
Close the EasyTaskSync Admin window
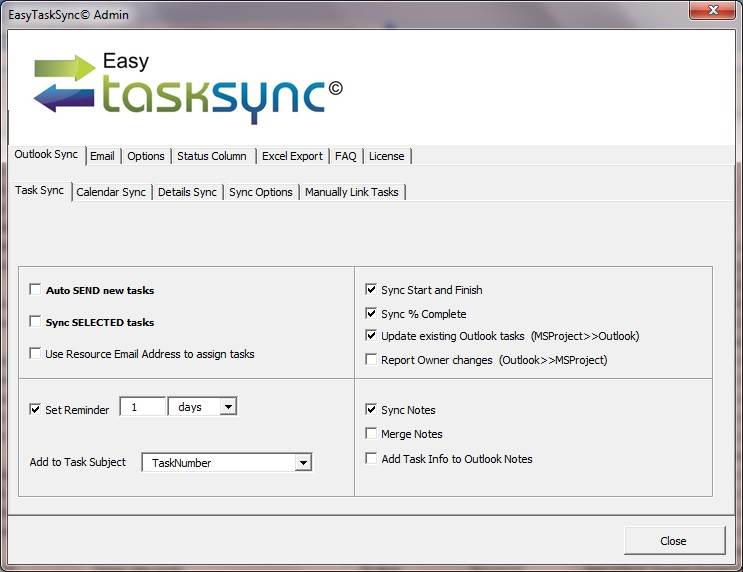[x=713, y=10]
